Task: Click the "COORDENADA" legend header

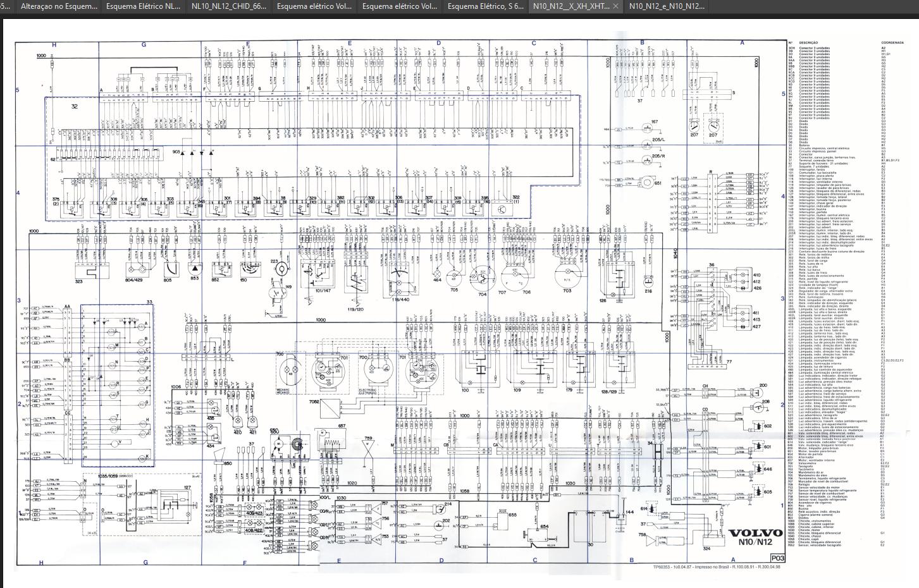Action: point(893,43)
